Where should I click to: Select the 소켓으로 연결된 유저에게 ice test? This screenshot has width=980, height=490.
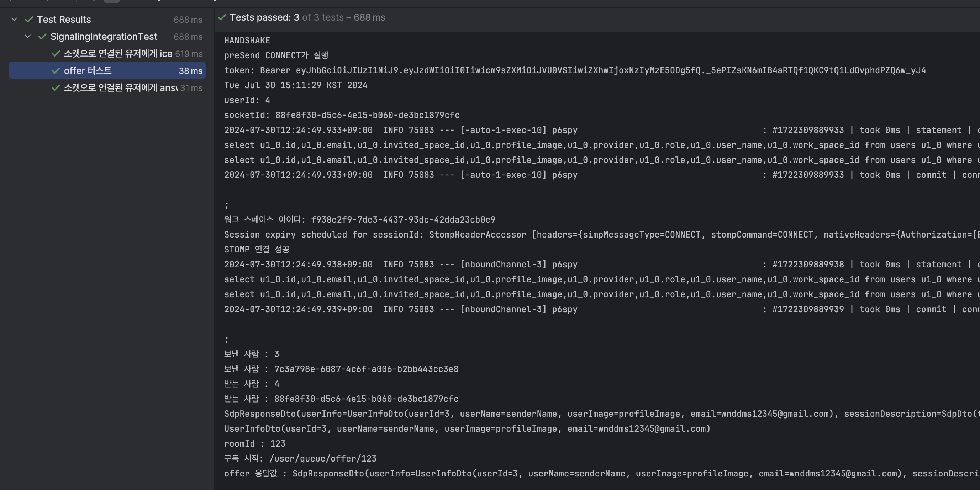click(x=118, y=54)
